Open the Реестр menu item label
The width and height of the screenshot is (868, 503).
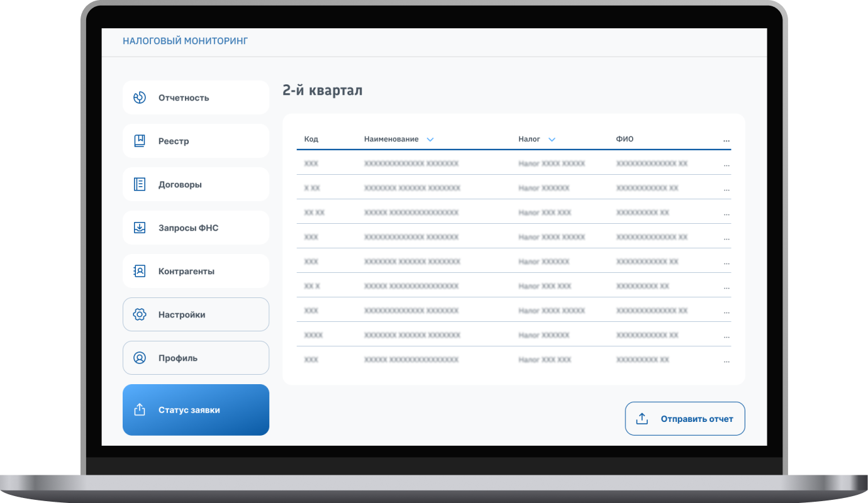pyautogui.click(x=174, y=141)
